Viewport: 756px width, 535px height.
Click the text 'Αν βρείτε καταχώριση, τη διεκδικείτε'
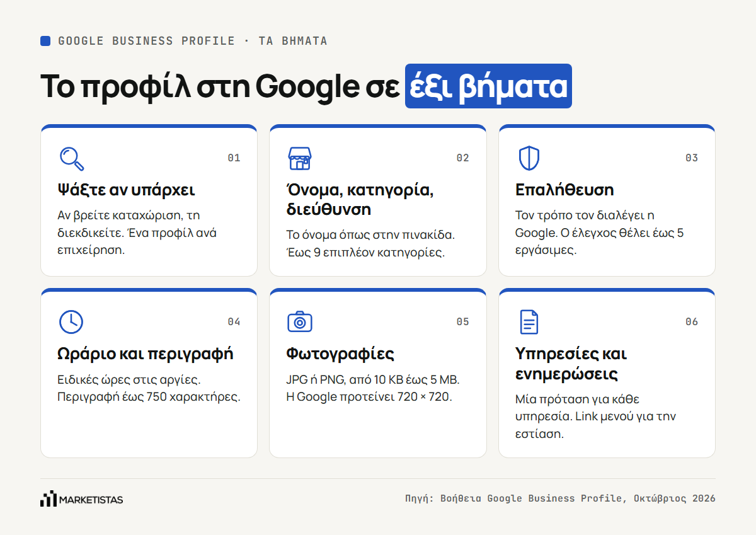129,224
